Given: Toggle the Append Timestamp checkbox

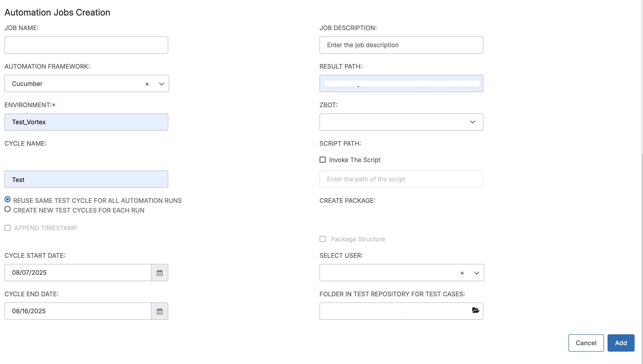Looking at the screenshot, I should pos(7,228).
